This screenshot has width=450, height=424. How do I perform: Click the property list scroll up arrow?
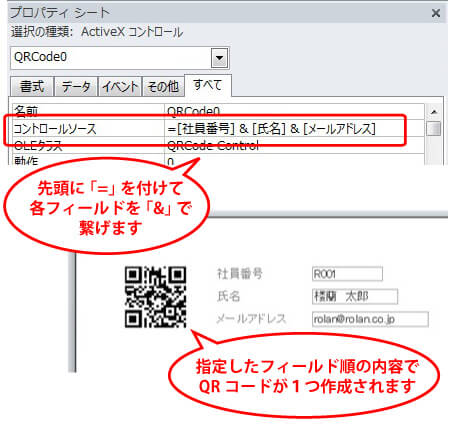(x=434, y=112)
